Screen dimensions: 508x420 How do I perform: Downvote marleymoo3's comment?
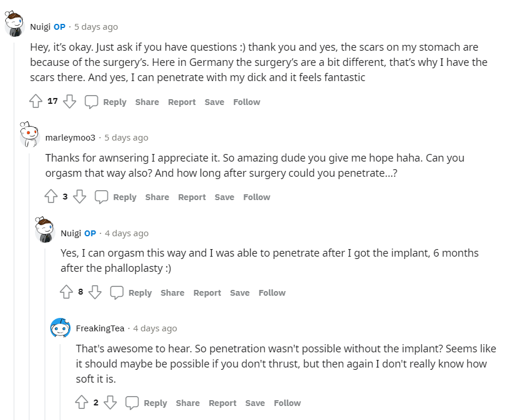(80, 197)
